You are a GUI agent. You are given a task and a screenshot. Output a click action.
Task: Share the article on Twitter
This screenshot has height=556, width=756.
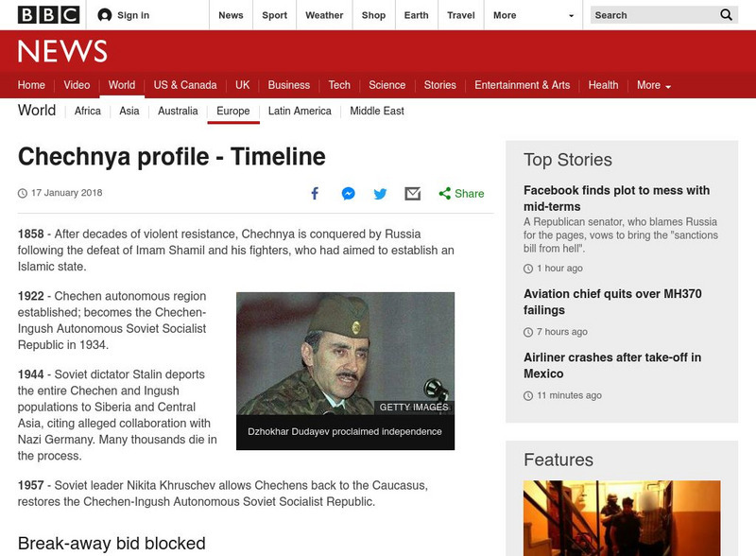(x=380, y=192)
